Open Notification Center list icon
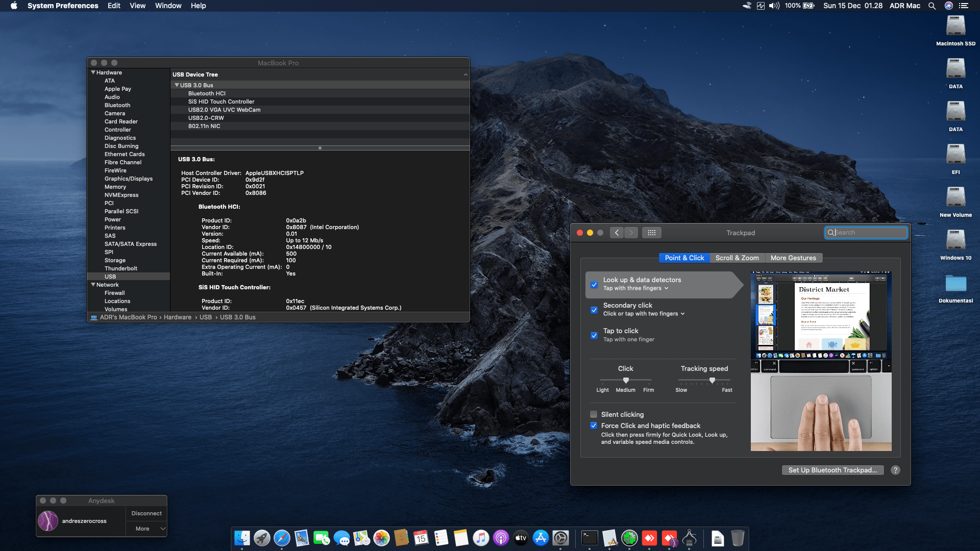This screenshot has height=551, width=980. tap(964, 6)
